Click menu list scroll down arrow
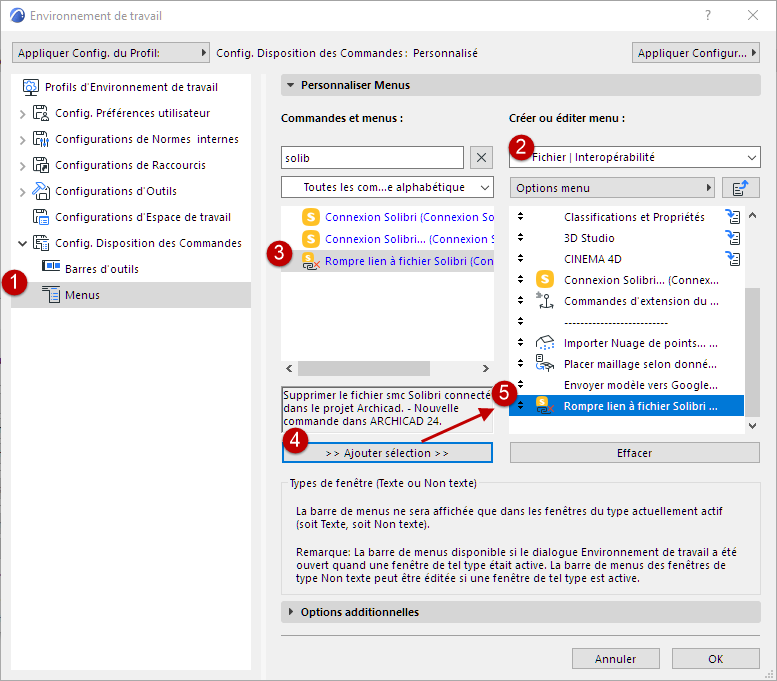This screenshot has width=777, height=681. tap(752, 425)
